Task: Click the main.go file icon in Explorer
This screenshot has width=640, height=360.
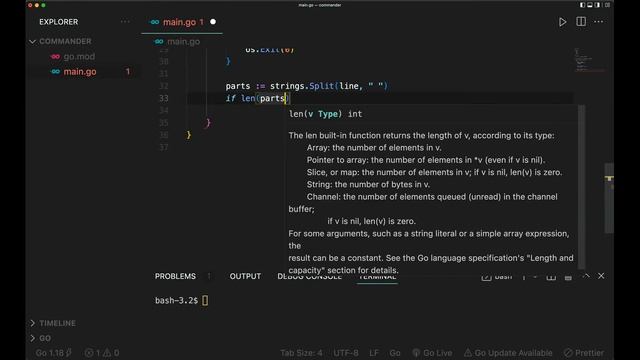Action: pyautogui.click(x=56, y=71)
